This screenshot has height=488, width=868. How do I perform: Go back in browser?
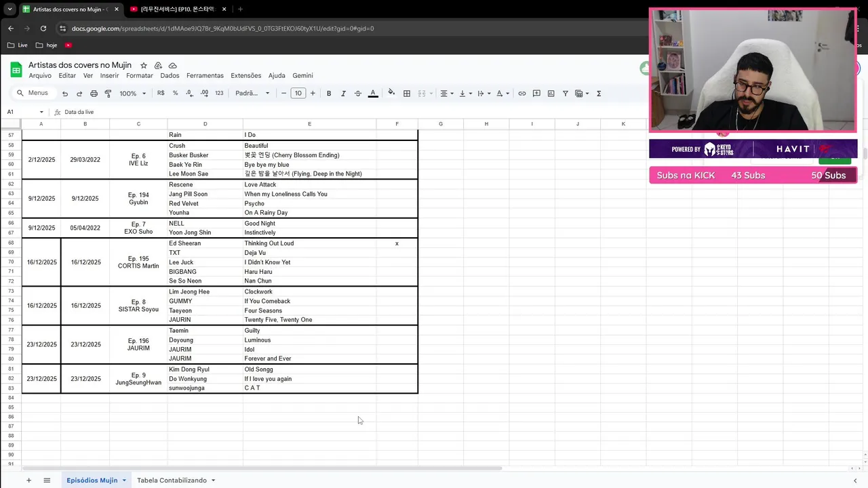pyautogui.click(x=11, y=28)
